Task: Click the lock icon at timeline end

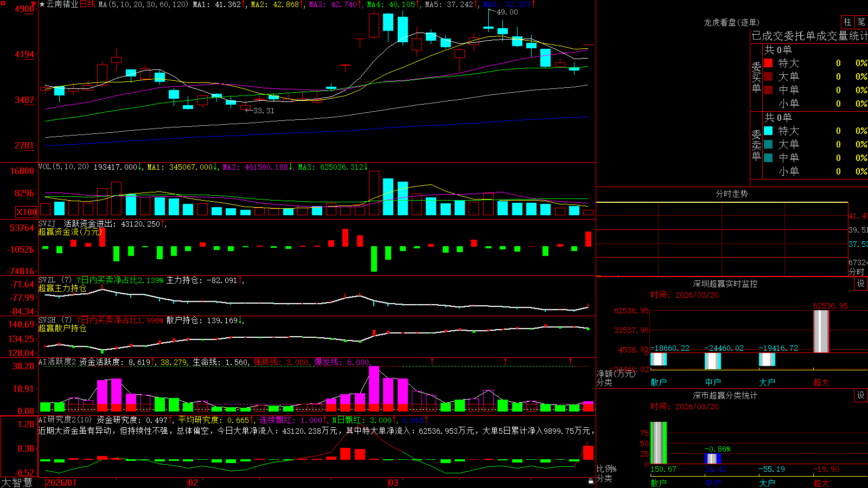Action: 591,481
